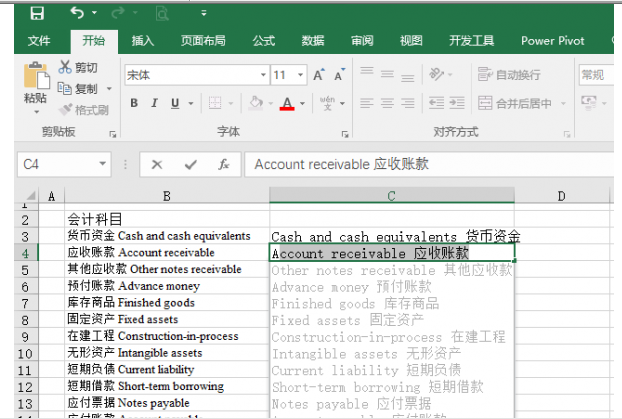Switch to the 插入 ribbon tab
The width and height of the screenshot is (622, 419).
pyautogui.click(x=143, y=40)
